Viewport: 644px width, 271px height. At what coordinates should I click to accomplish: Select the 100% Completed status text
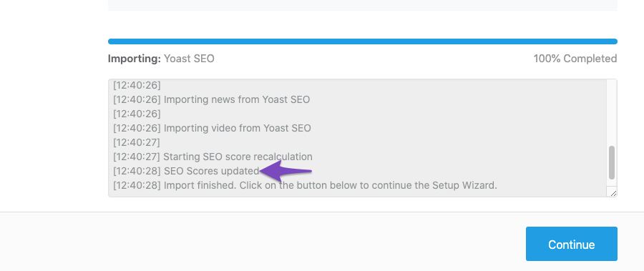(x=575, y=59)
